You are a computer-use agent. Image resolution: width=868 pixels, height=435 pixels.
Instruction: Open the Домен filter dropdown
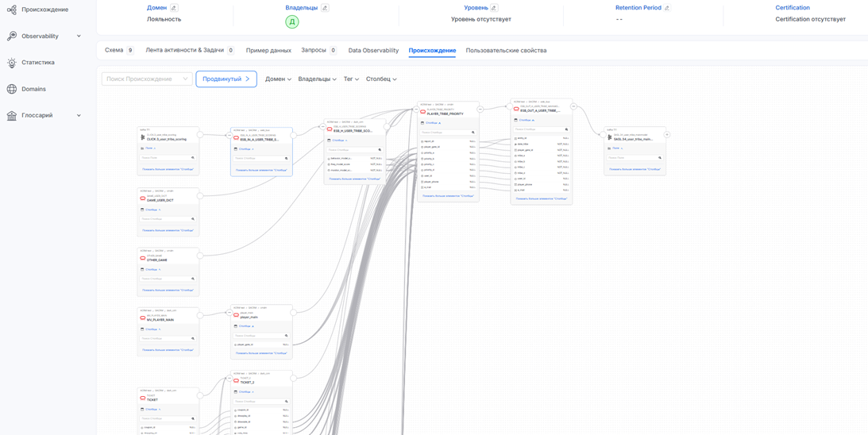(x=278, y=79)
